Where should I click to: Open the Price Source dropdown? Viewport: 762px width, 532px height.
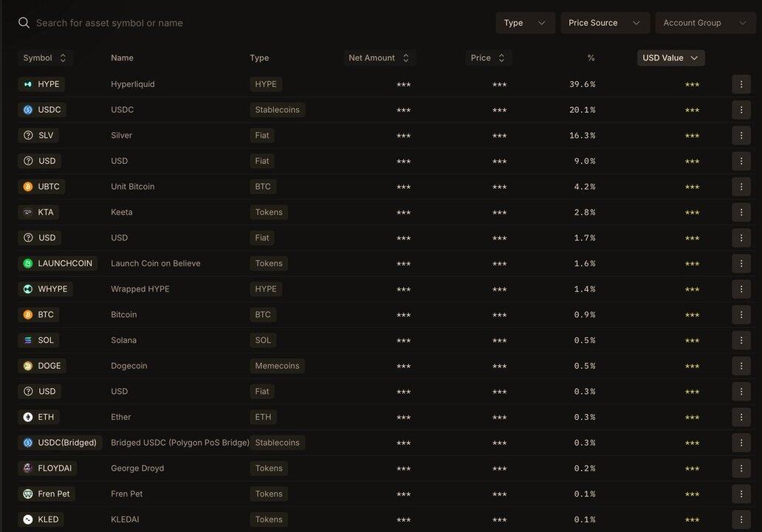click(x=605, y=23)
